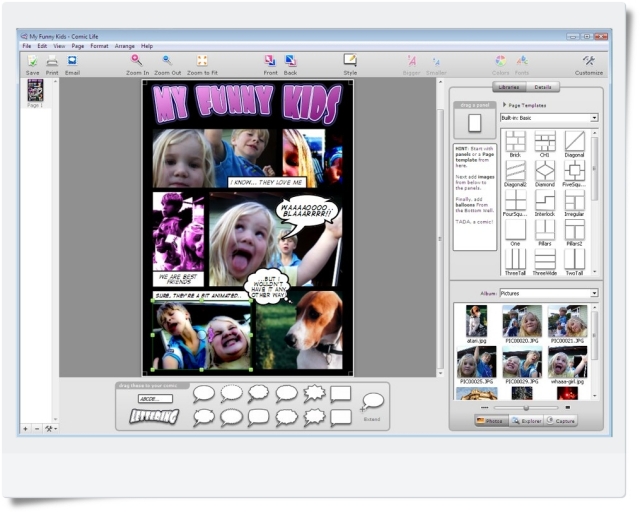Select the One page template

pos(516,232)
